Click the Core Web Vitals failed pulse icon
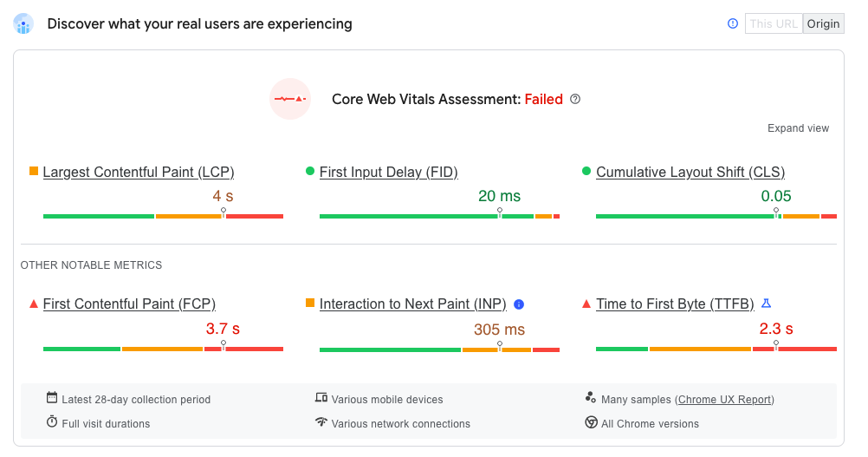 290,99
